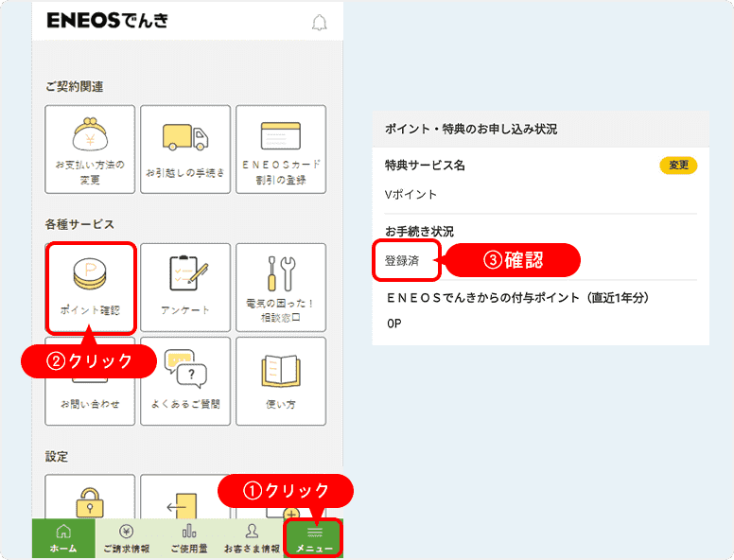Open the メニュー tab
The height and width of the screenshot is (560, 734).
pos(314,538)
